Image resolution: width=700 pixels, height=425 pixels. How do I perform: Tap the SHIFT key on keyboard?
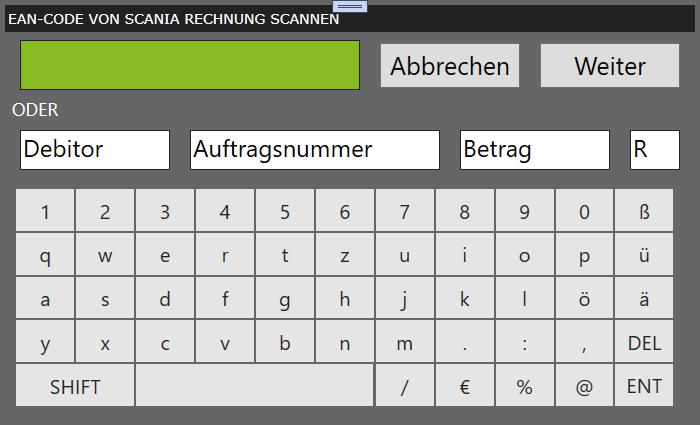click(75, 385)
